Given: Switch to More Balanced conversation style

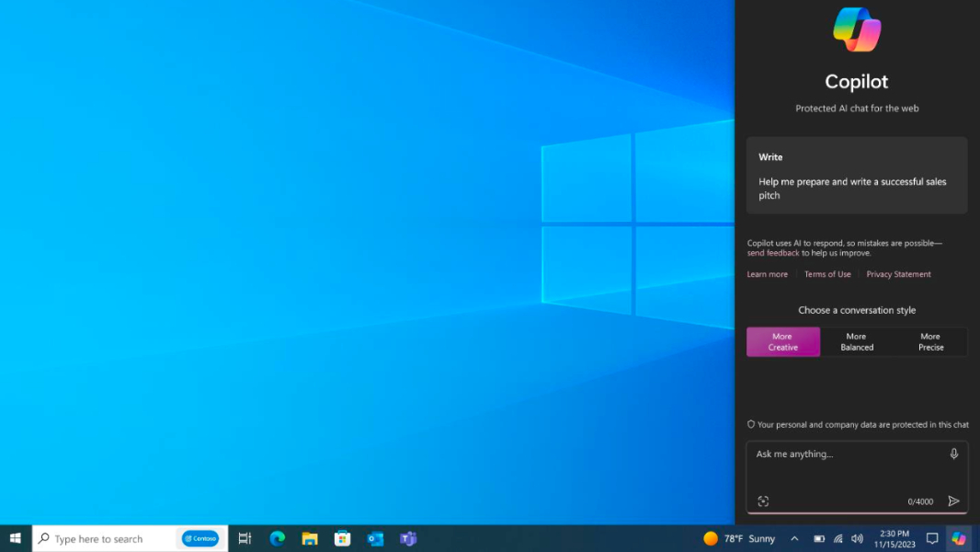Looking at the screenshot, I should coord(856,341).
